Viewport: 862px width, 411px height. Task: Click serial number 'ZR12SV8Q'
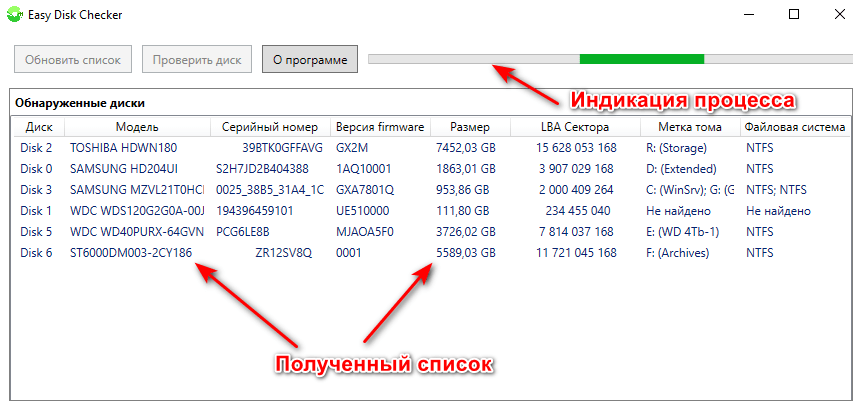click(x=284, y=253)
